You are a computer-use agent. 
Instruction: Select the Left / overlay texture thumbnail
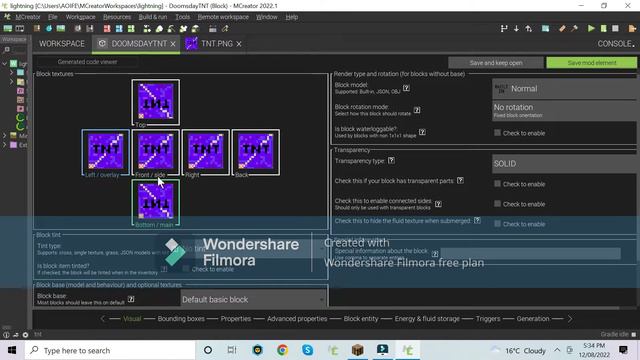click(x=105, y=152)
